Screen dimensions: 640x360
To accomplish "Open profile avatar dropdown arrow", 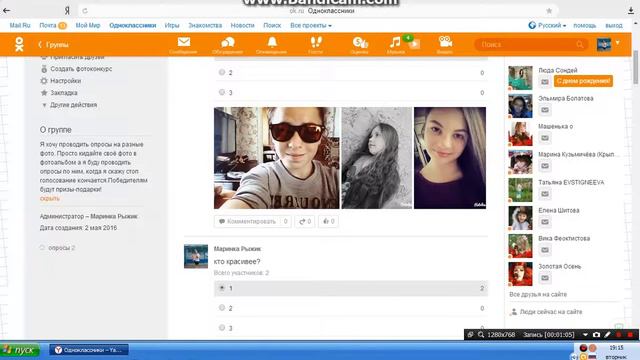I will coord(618,42).
